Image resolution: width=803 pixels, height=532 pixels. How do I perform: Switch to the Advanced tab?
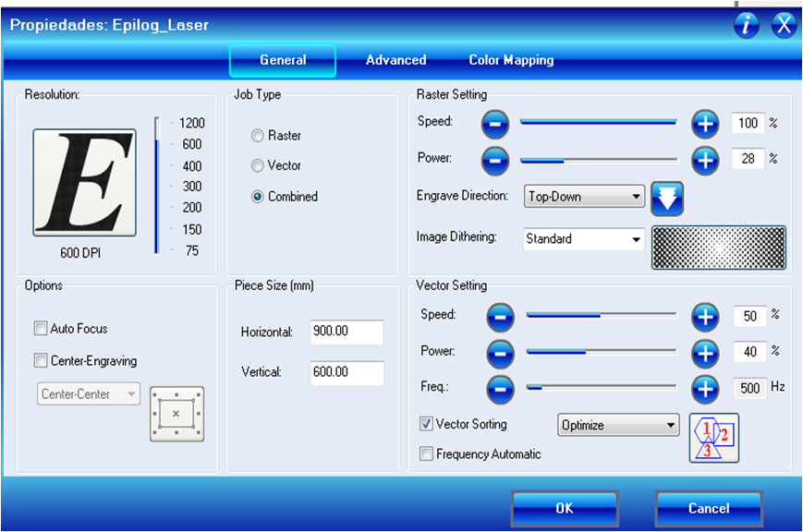coord(395,60)
